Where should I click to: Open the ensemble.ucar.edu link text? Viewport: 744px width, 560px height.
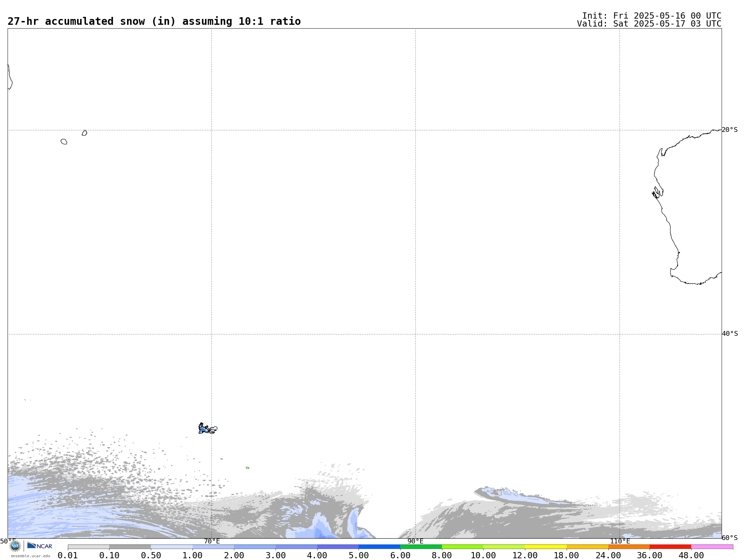(x=31, y=556)
